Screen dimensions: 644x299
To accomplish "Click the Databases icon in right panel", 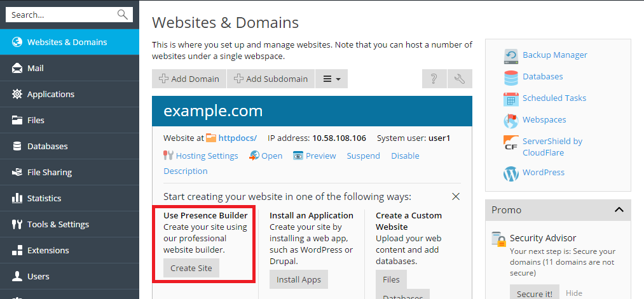I will click(x=511, y=77).
